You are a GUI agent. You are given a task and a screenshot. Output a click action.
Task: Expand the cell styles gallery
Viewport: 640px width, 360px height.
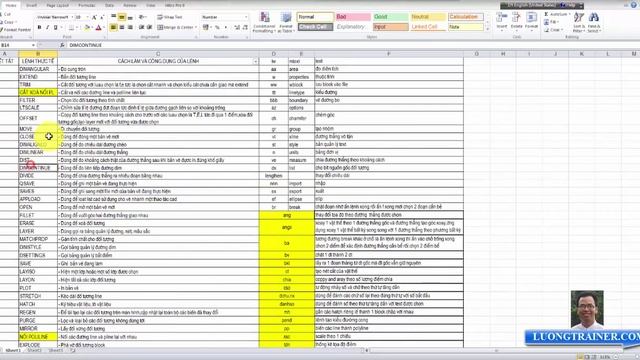487,29
